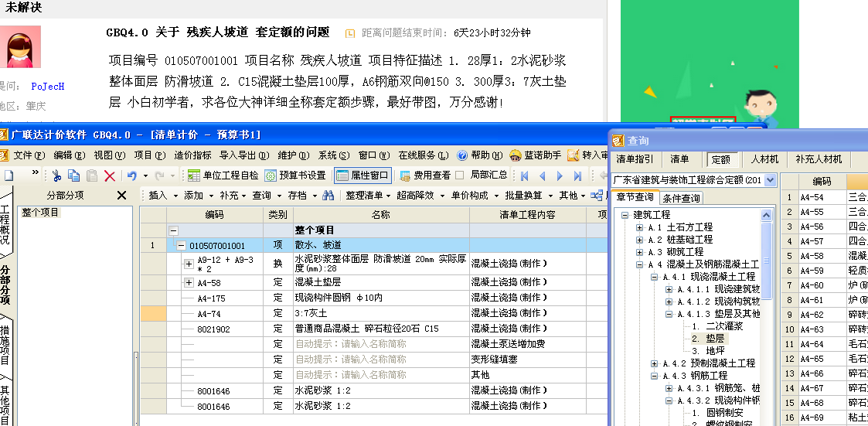Expand the A9-12 + A9-3 row

(189, 264)
